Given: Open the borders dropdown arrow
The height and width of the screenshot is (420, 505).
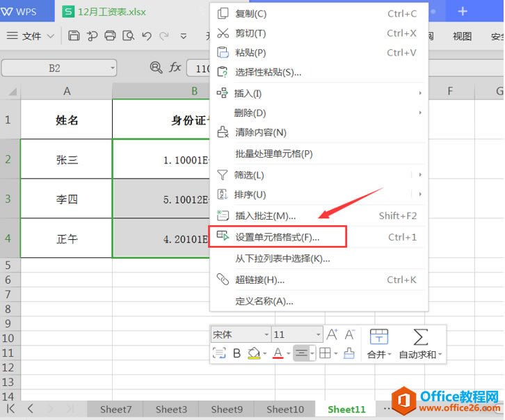Looking at the screenshot, I should 336,354.
